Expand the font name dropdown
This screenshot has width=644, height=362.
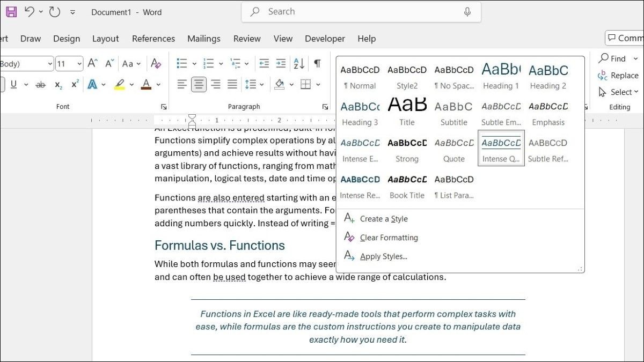tap(50, 64)
